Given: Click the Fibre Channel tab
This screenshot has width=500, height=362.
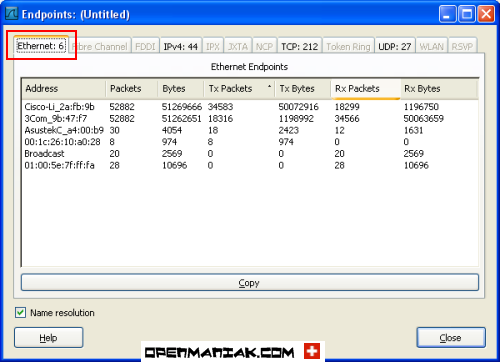Looking at the screenshot, I should (x=100, y=46).
